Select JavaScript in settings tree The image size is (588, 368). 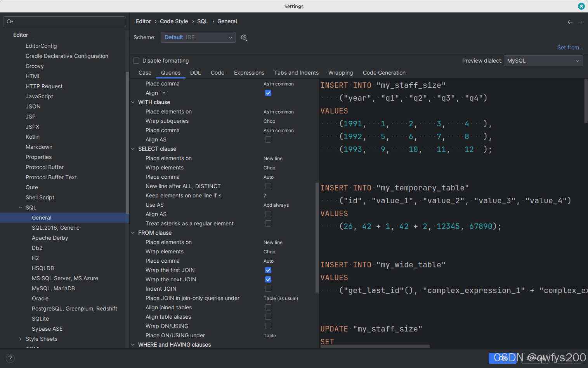tap(39, 96)
